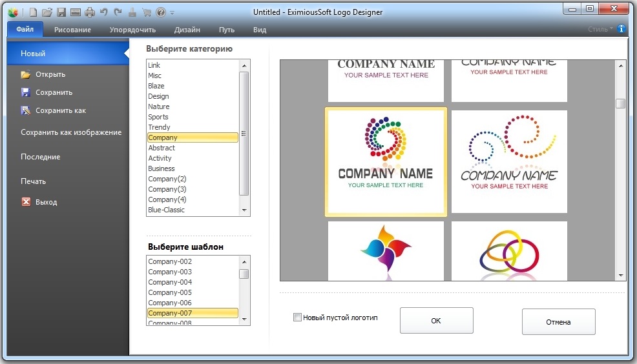Switch to the Путь tab
Screen dimensions: 637x364
[227, 30]
